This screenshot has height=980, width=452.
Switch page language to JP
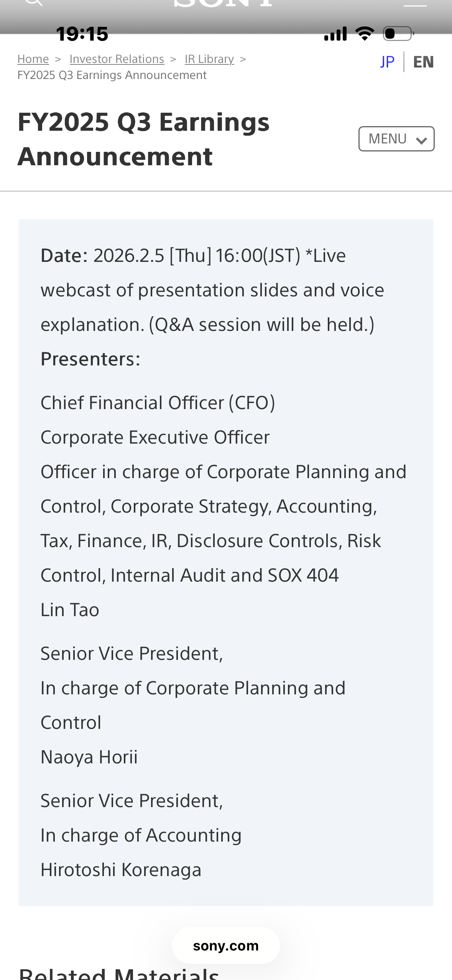pos(387,62)
